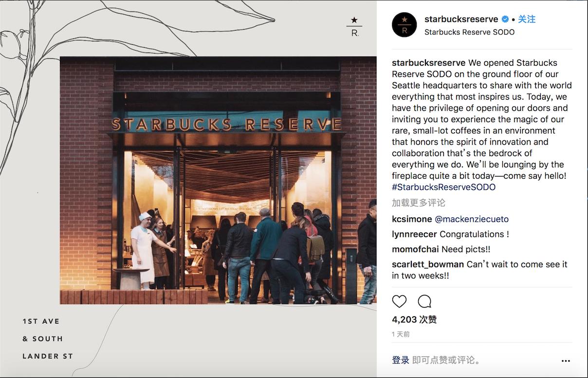This screenshot has height=378, width=588.
Task: Open the Starbucks Reserve SODO location link
Action: (x=469, y=32)
